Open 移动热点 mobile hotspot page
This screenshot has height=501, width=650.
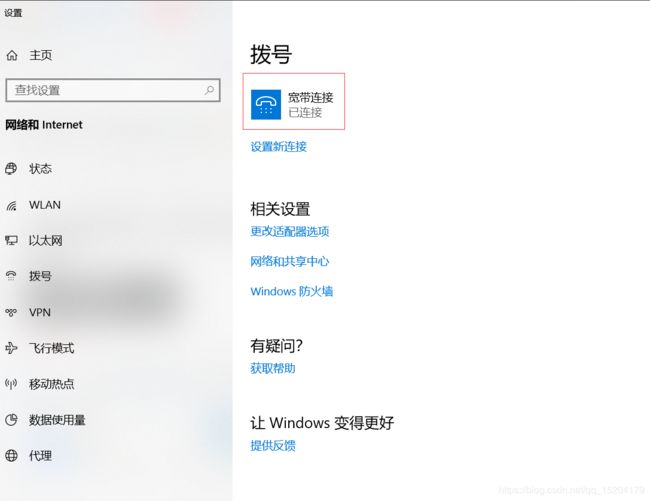pyautogui.click(x=51, y=384)
